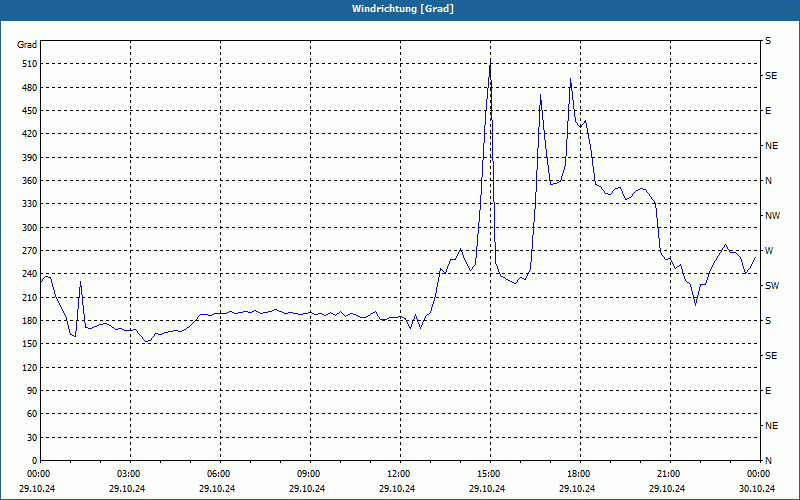Screen dimensions: 800x500
Task: Click the 03:00 time axis label
Action: click(x=131, y=474)
